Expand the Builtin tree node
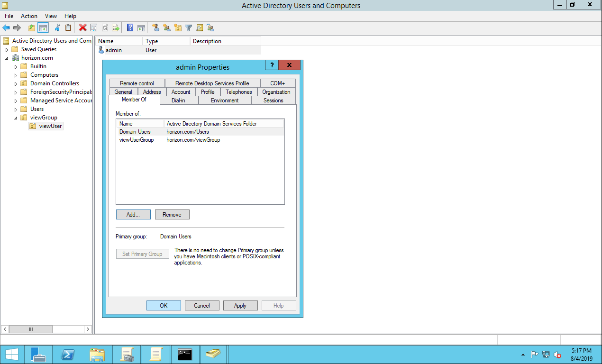The image size is (602, 364). [16, 67]
